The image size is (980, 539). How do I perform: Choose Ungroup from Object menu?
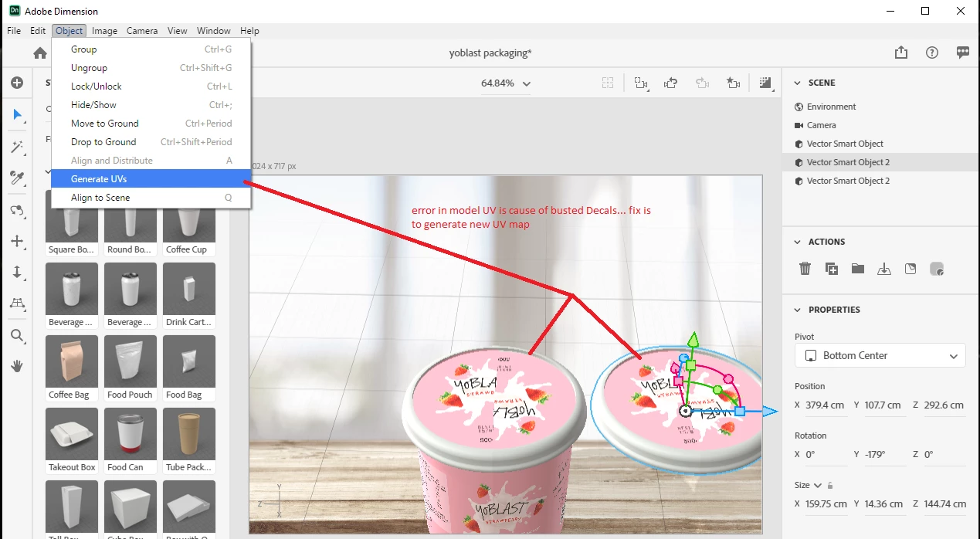pyautogui.click(x=151, y=67)
